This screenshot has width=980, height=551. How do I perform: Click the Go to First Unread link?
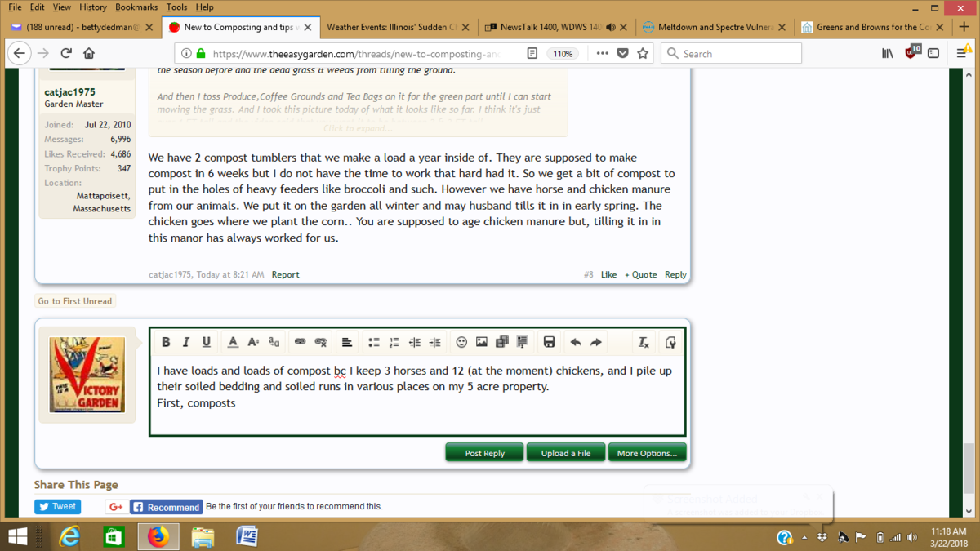click(x=75, y=300)
